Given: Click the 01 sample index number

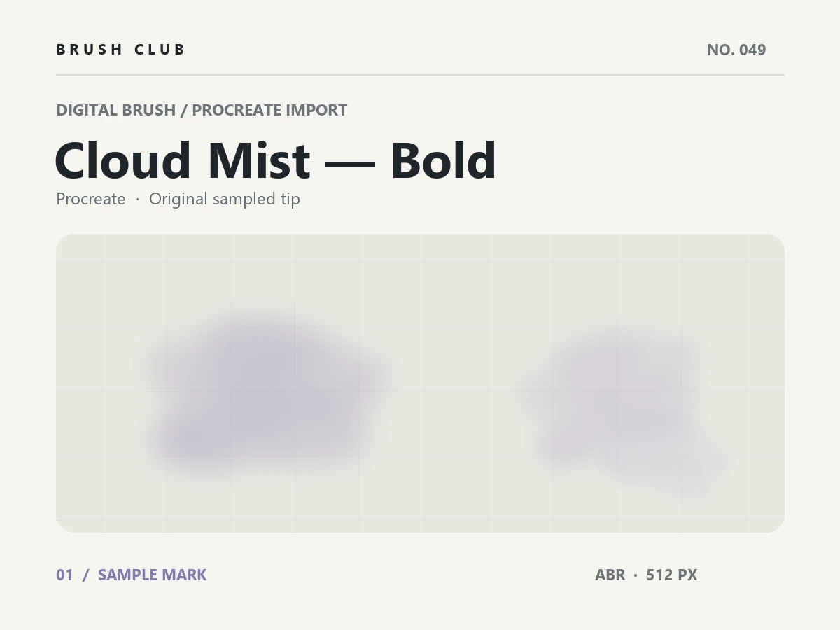Looking at the screenshot, I should click(64, 575).
